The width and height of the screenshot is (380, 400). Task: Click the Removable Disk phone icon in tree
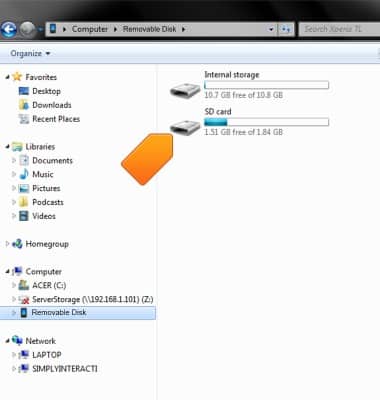pos(24,313)
